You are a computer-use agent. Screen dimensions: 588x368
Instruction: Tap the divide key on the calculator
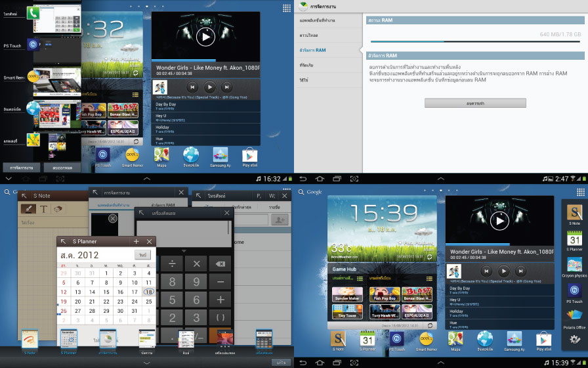[x=172, y=264]
